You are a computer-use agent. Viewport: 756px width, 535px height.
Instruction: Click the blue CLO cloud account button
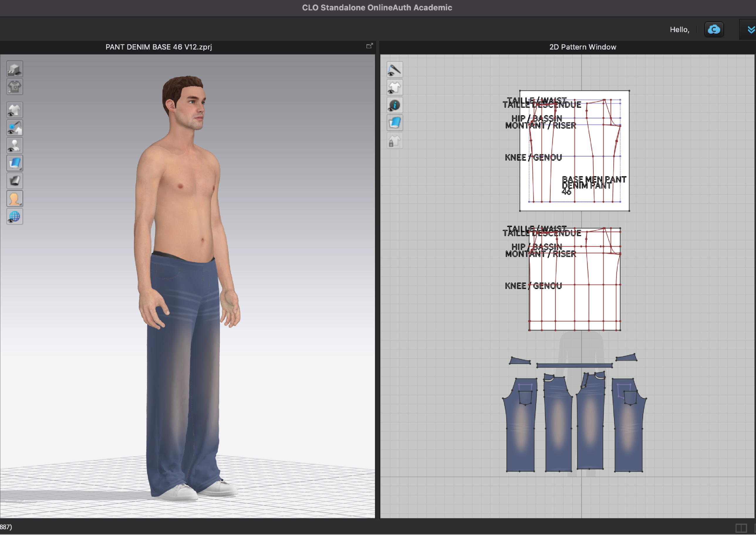pos(713,30)
